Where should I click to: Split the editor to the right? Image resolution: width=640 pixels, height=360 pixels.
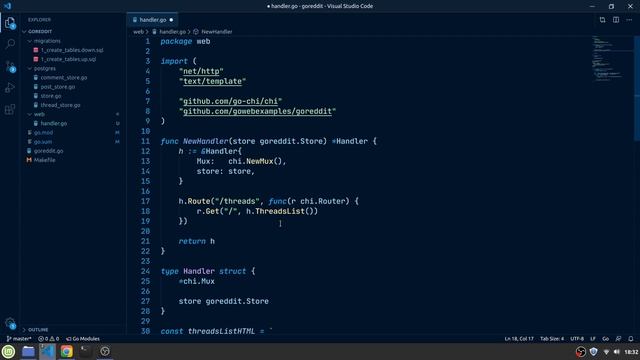616,20
